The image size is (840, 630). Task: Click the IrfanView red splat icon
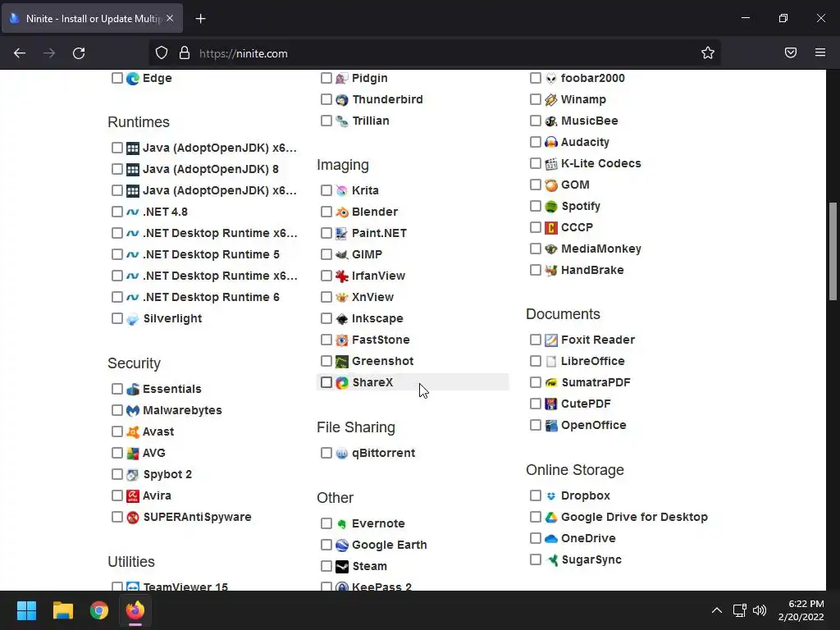(342, 276)
